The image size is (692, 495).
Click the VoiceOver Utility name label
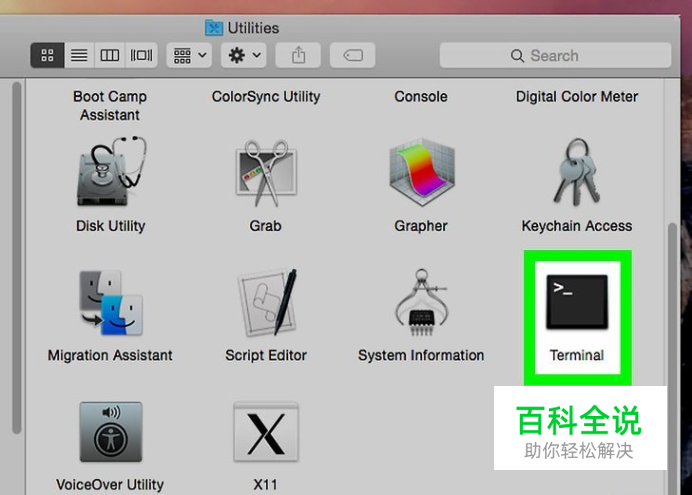tap(110, 484)
